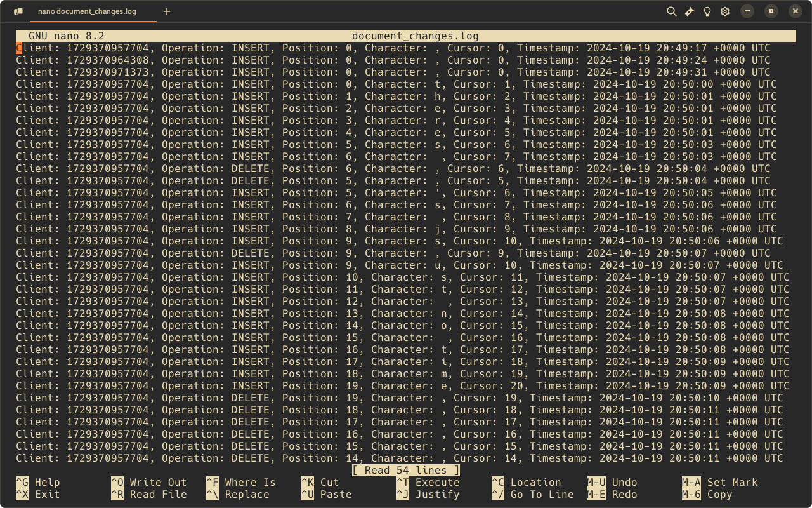Click the highlighted cursor character on the first line
Viewport: 812px width, 508px height.
click(x=19, y=48)
